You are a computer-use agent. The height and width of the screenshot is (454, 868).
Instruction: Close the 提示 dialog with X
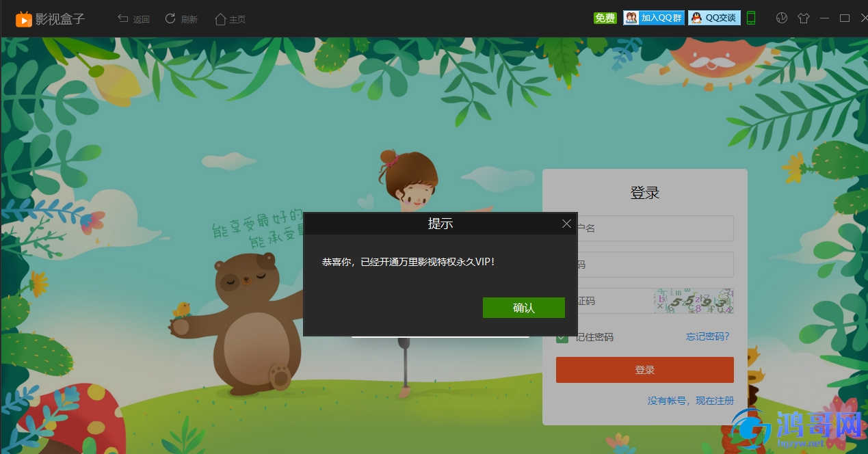point(566,224)
